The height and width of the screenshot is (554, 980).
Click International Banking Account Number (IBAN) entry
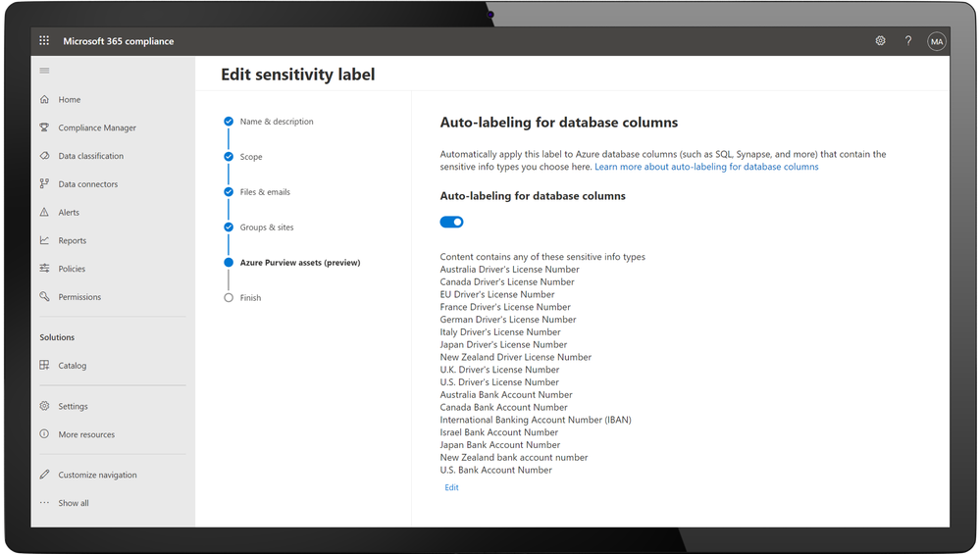coord(536,420)
